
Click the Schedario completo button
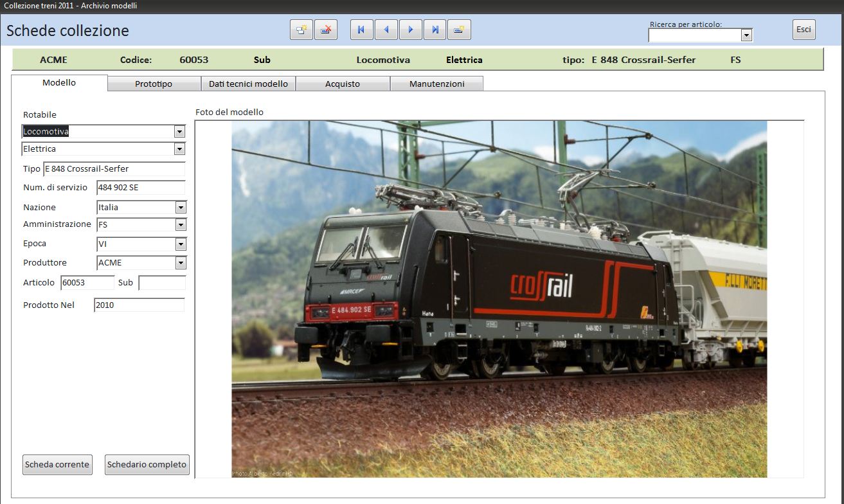147,465
